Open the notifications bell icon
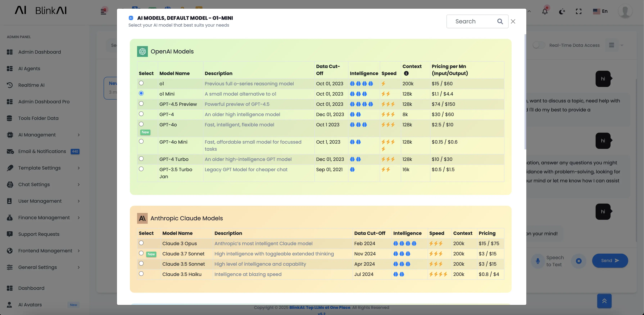The image size is (644, 315). pyautogui.click(x=545, y=11)
